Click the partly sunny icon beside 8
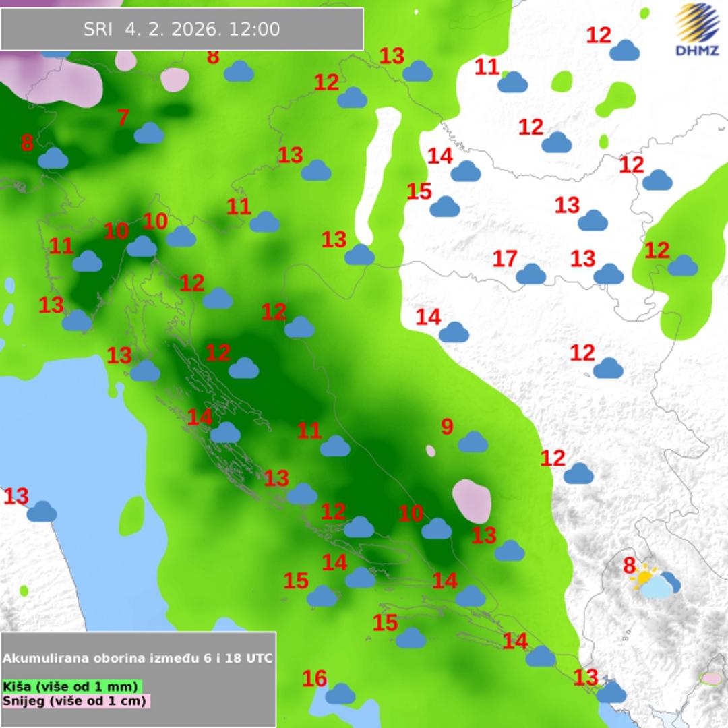 656,583
